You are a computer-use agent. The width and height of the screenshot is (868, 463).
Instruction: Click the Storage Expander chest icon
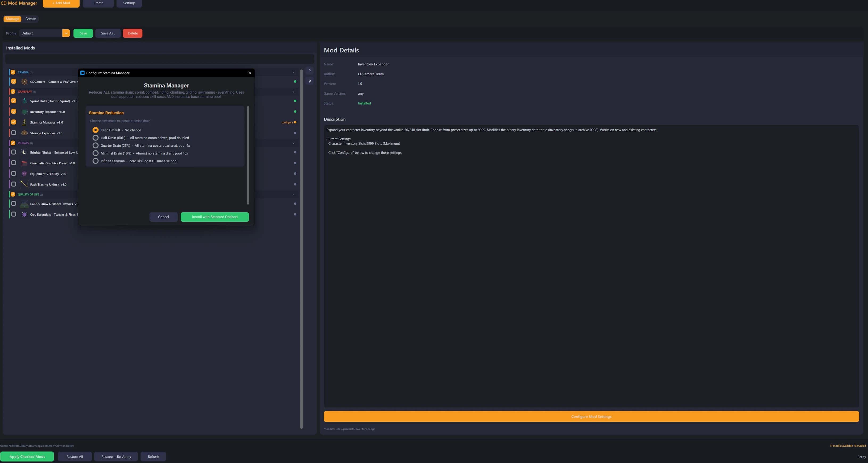pyautogui.click(x=24, y=133)
